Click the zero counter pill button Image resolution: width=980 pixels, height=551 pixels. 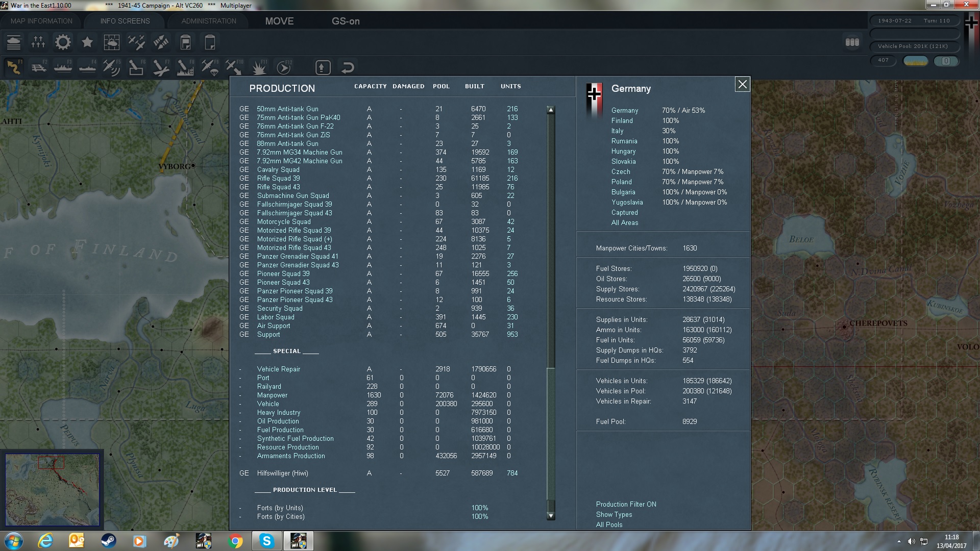[946, 61]
